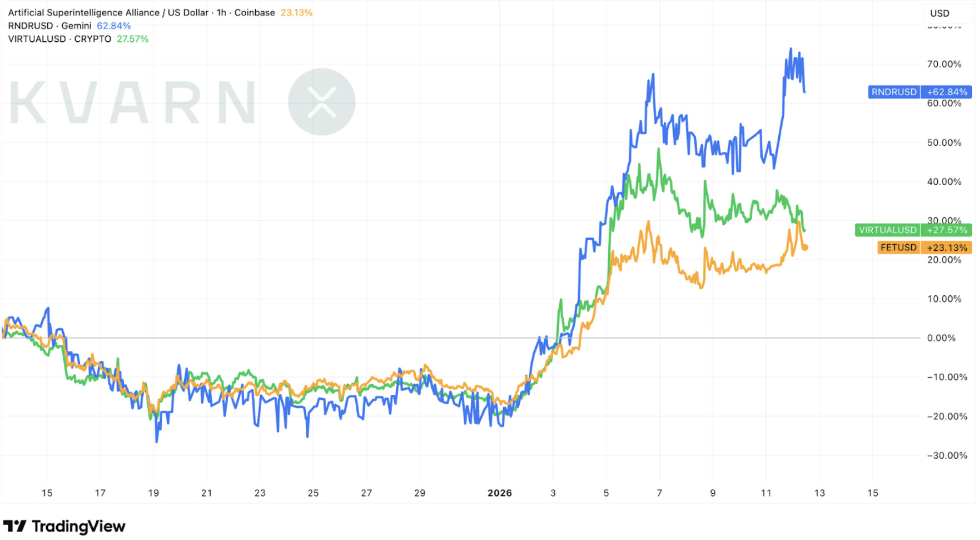Click the 2026 date label on time axis

pos(499,493)
